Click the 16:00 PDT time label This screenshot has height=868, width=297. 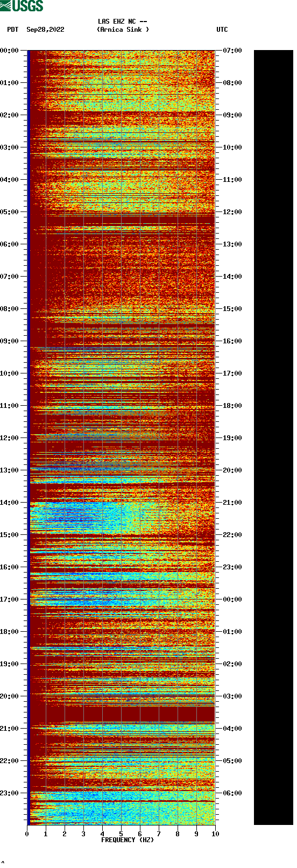click(9, 567)
